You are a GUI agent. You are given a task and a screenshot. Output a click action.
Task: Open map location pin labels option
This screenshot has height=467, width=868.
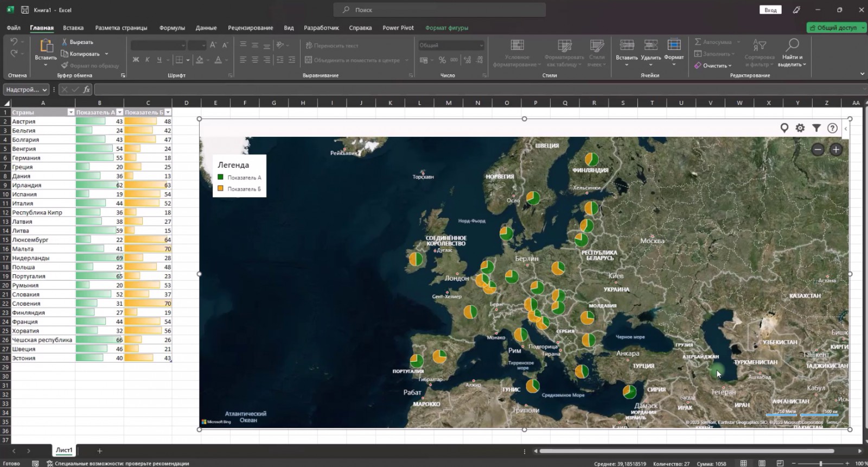tap(784, 128)
